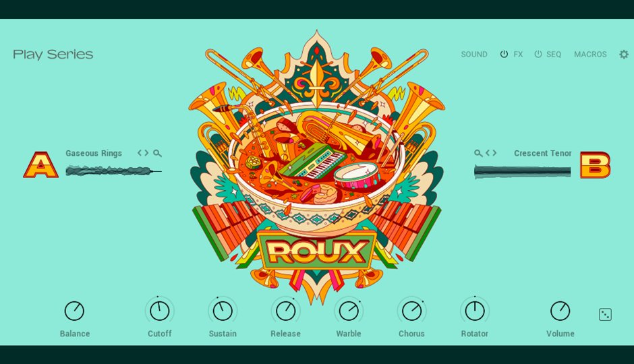Image resolution: width=634 pixels, height=364 pixels.
Task: Click the Cutoff macro knob
Action: pos(159,311)
